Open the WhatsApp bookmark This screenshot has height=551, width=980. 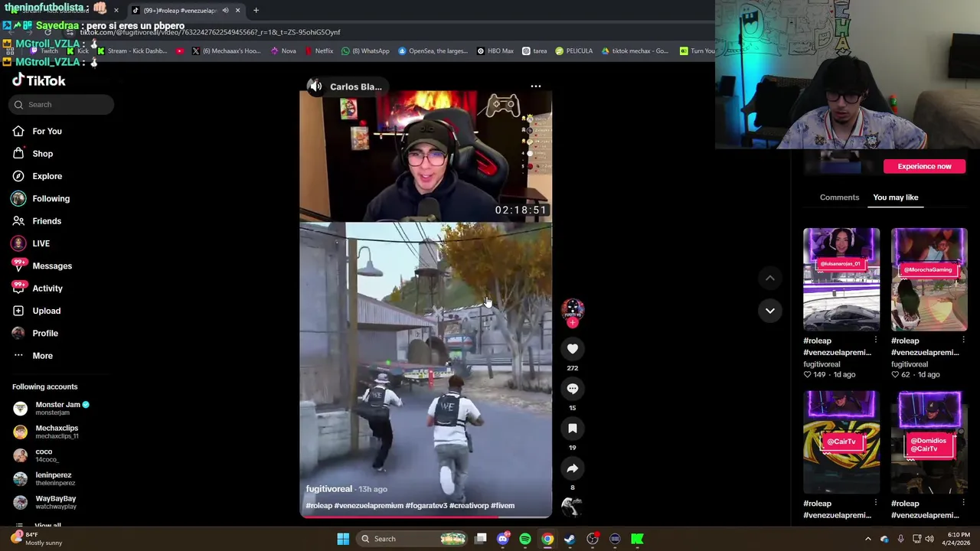366,51
